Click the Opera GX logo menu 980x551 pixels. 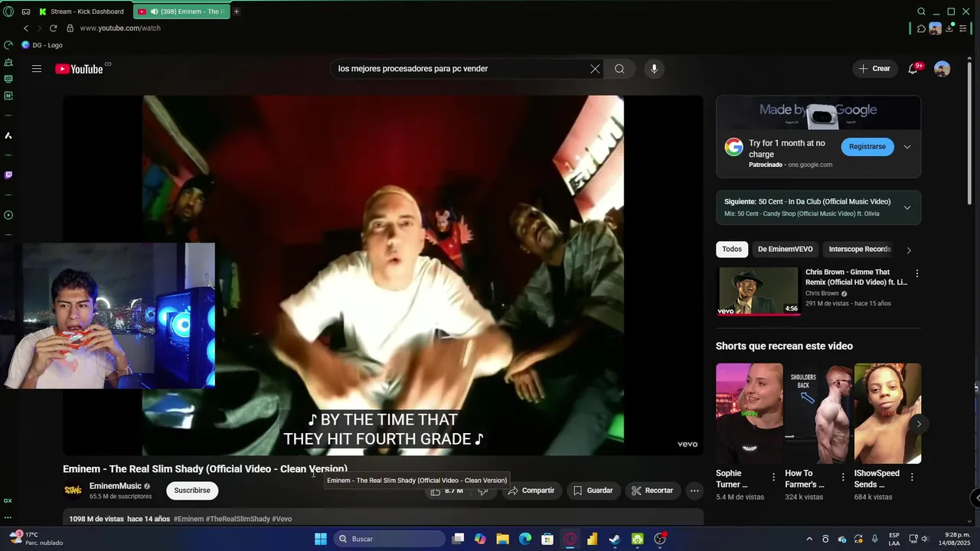coord(8,11)
